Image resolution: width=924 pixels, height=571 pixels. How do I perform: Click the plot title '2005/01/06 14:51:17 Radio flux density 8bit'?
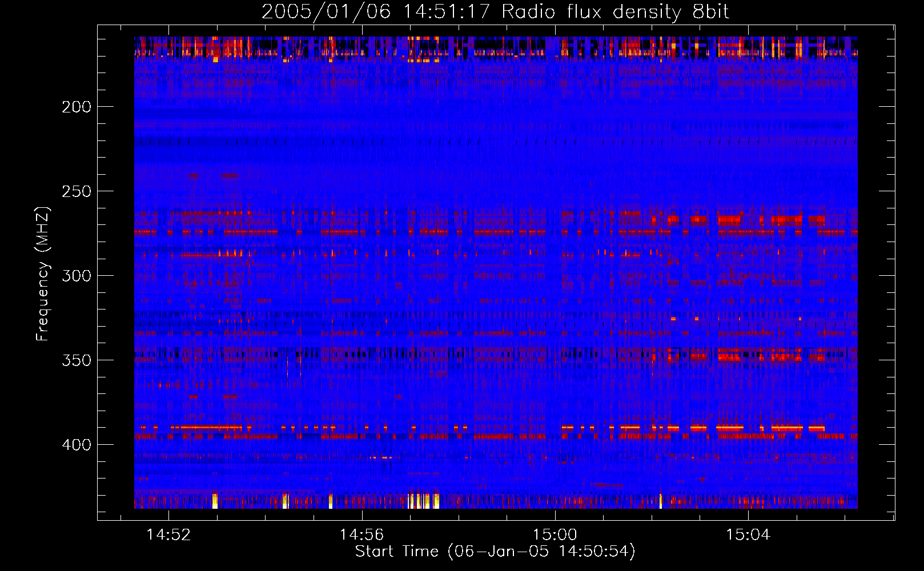click(495, 11)
